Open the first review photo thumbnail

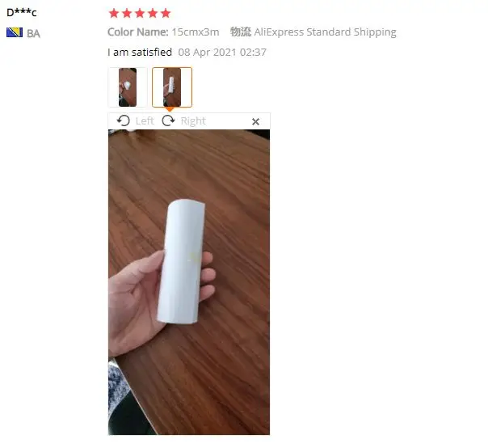point(128,87)
